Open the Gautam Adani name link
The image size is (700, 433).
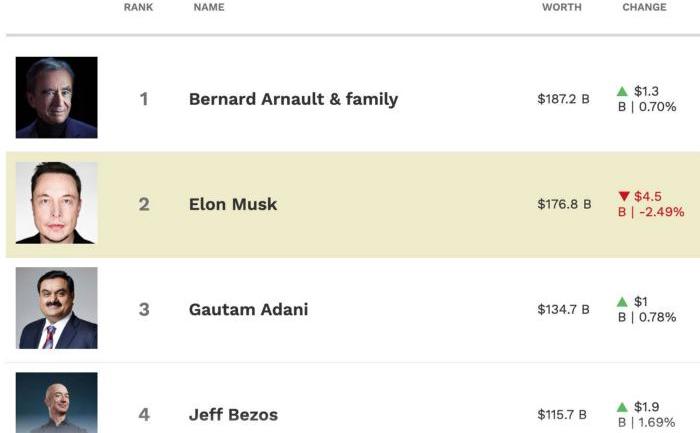(248, 309)
